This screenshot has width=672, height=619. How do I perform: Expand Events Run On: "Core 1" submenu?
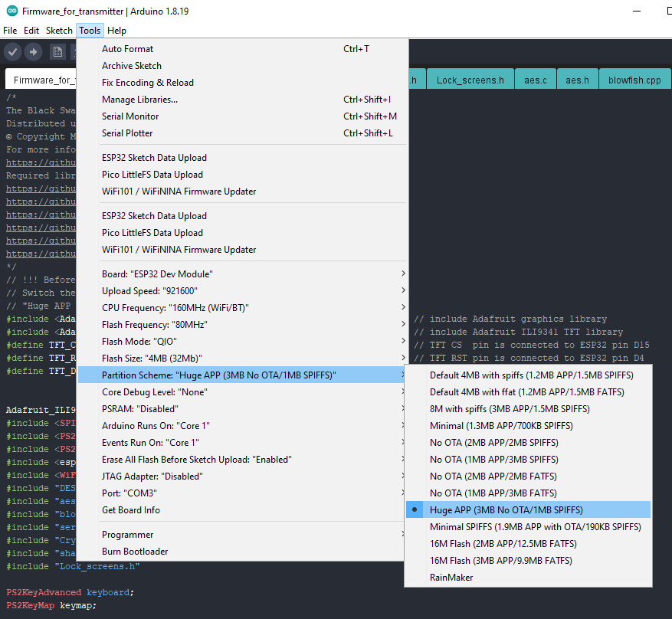pos(242,443)
